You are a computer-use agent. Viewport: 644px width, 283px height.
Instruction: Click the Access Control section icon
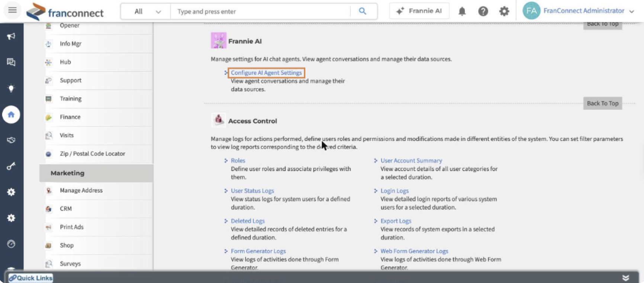[x=219, y=120]
